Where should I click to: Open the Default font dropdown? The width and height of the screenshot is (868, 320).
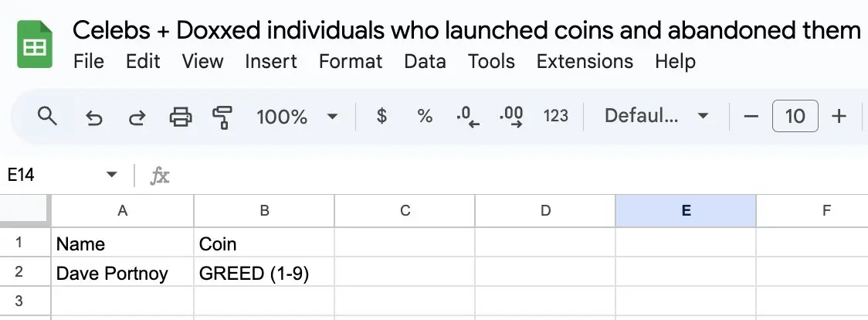pos(656,116)
